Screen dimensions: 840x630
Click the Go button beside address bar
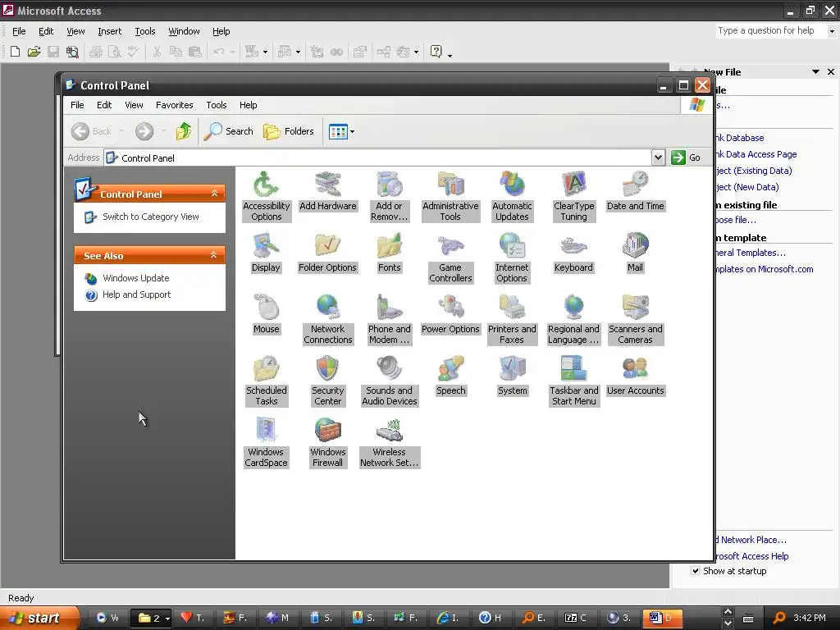(x=687, y=157)
